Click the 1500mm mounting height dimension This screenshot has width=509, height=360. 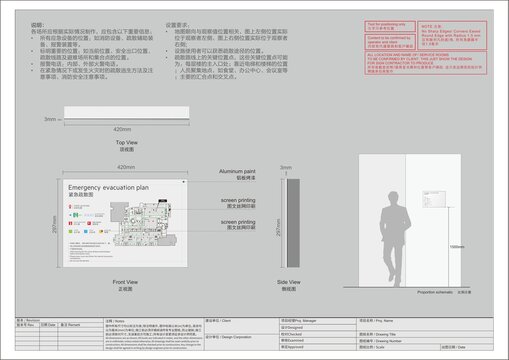[x=457, y=247]
